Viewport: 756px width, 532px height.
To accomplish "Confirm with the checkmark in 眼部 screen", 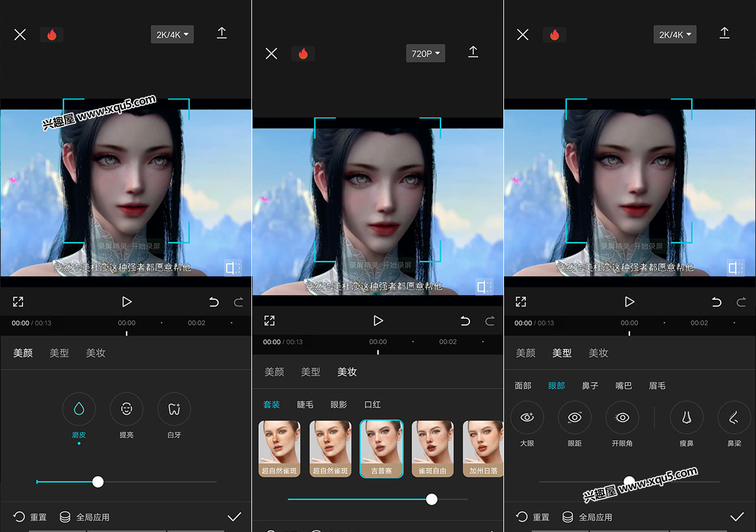I will [737, 517].
